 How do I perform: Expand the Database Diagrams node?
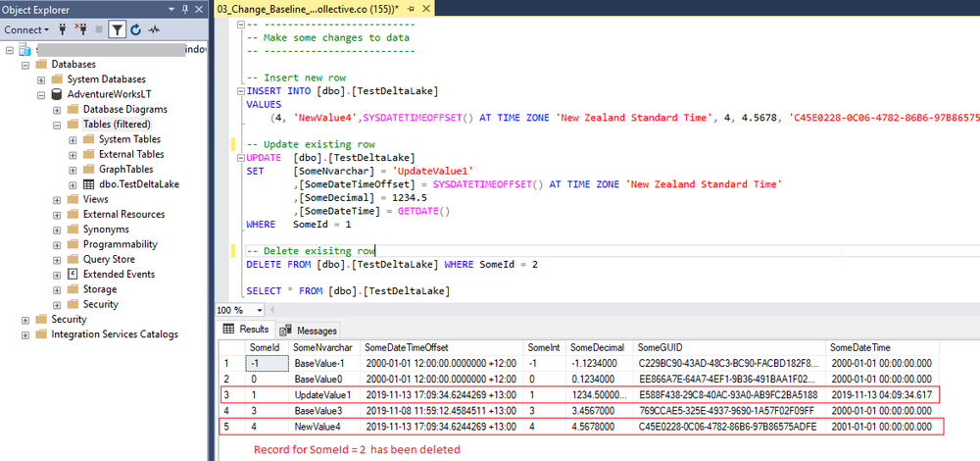(57, 110)
